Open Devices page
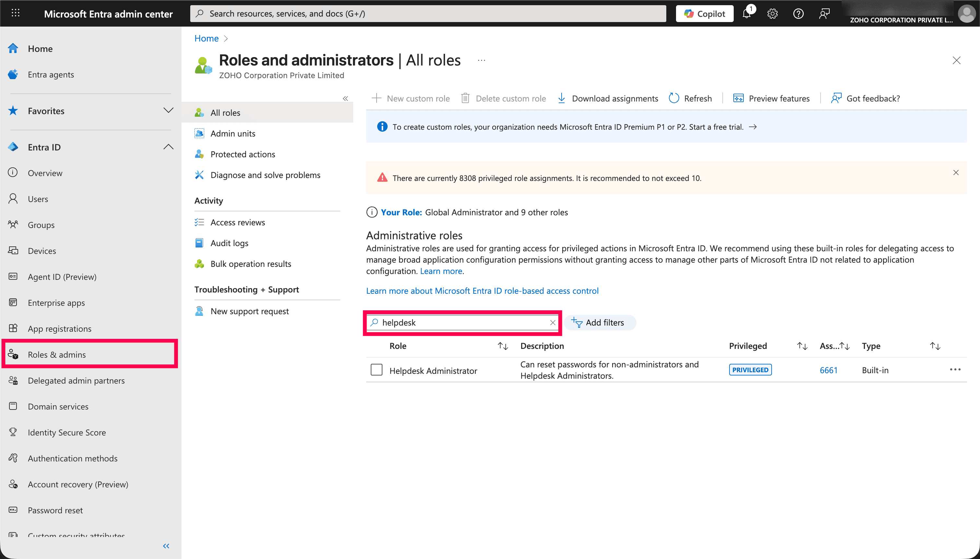Image resolution: width=980 pixels, height=559 pixels. coord(42,251)
